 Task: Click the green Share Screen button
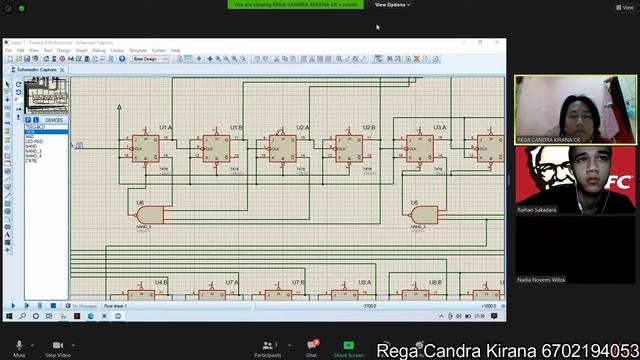click(348, 349)
